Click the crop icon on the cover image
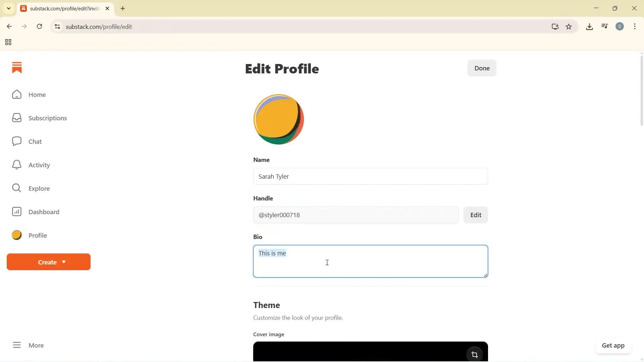The image size is (644, 362). coord(474,354)
